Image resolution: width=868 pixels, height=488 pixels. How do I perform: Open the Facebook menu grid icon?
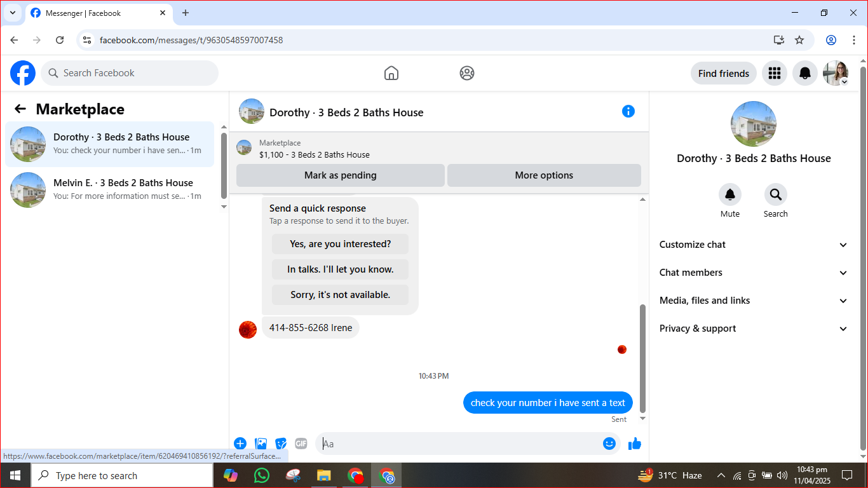pos(775,73)
